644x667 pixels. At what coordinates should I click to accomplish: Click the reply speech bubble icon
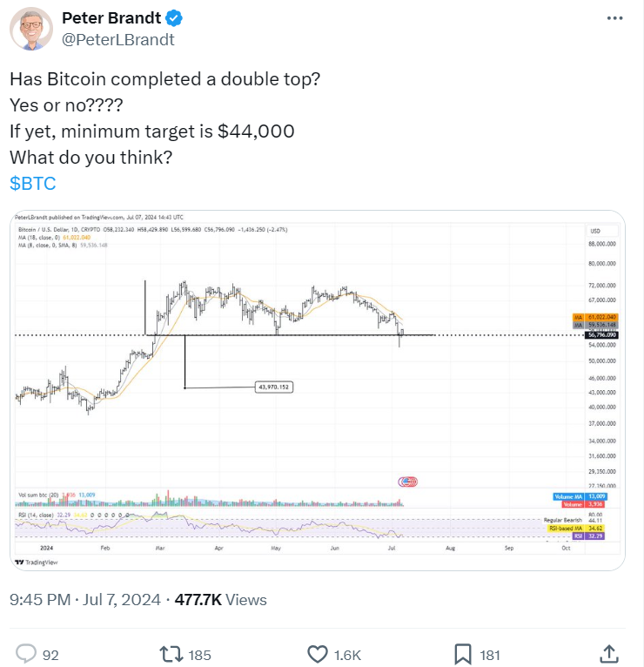[27, 653]
